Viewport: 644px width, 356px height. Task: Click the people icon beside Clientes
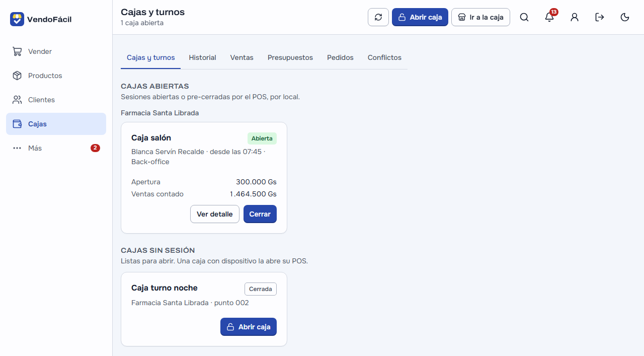pos(17,100)
